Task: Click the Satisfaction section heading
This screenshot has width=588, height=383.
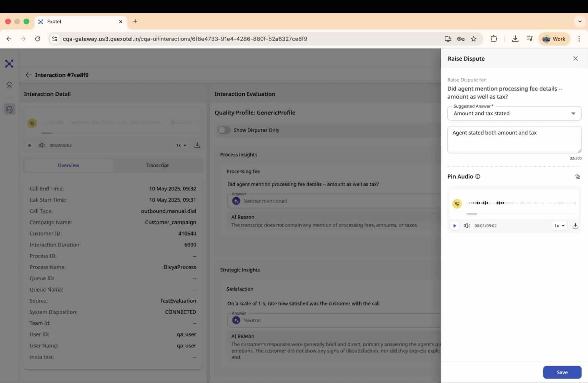Action: pyautogui.click(x=240, y=289)
